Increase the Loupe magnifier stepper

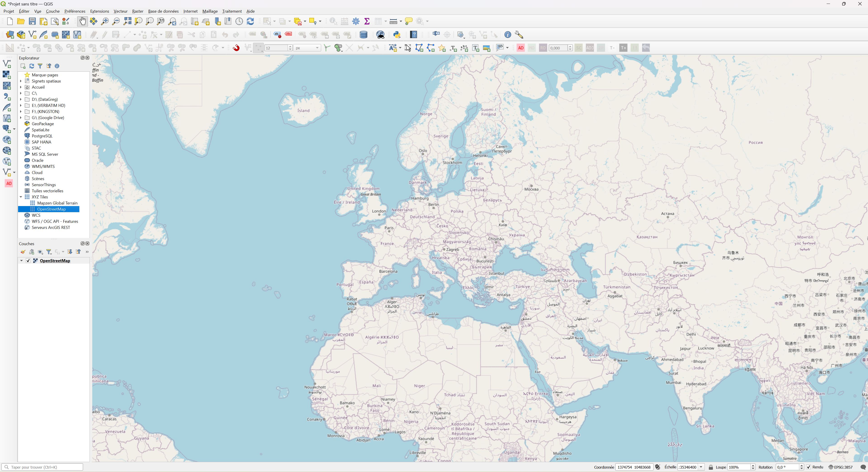point(753,466)
